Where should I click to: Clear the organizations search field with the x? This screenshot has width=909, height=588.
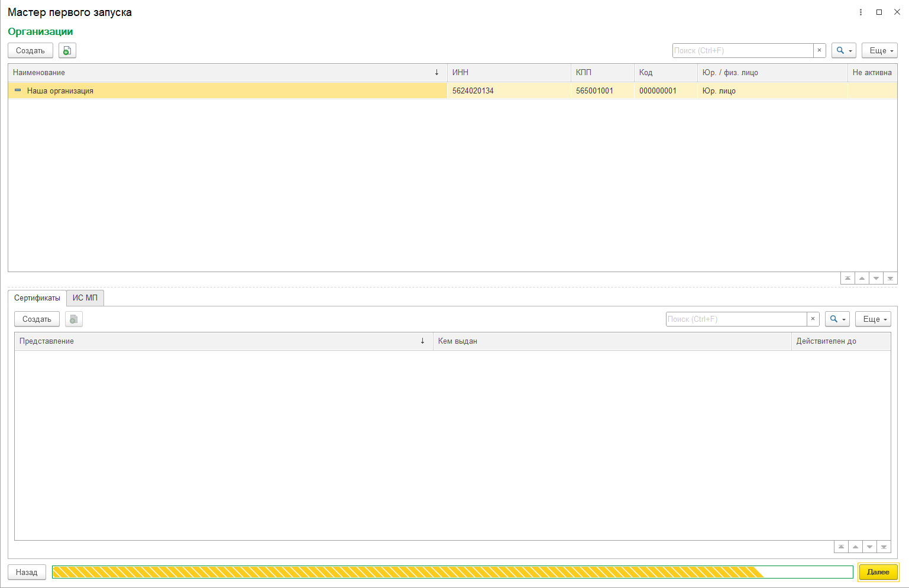pos(819,51)
